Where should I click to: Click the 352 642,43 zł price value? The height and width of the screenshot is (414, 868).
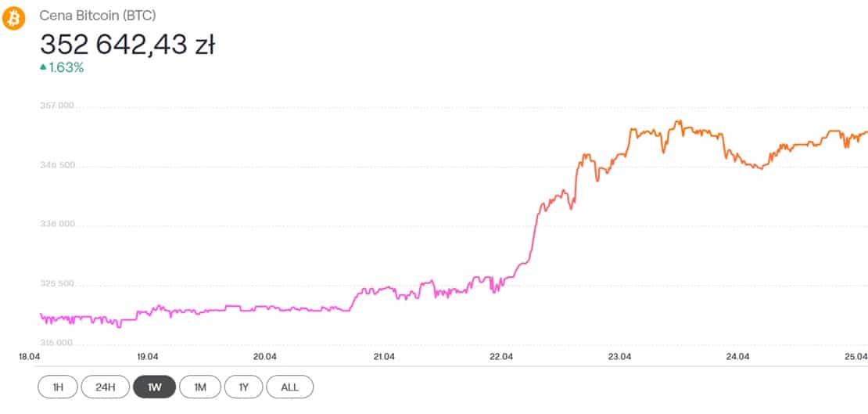(127, 45)
